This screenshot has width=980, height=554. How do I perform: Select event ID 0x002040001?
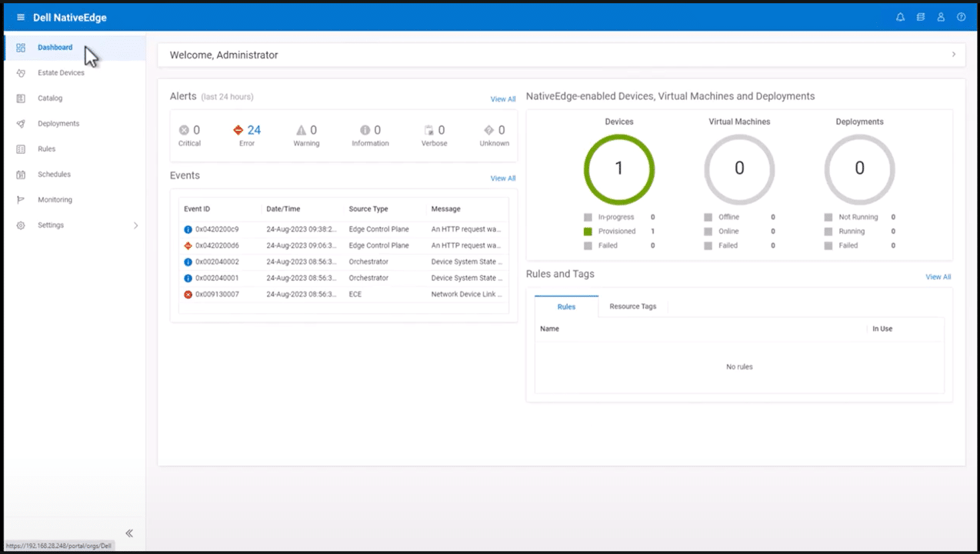pos(217,279)
